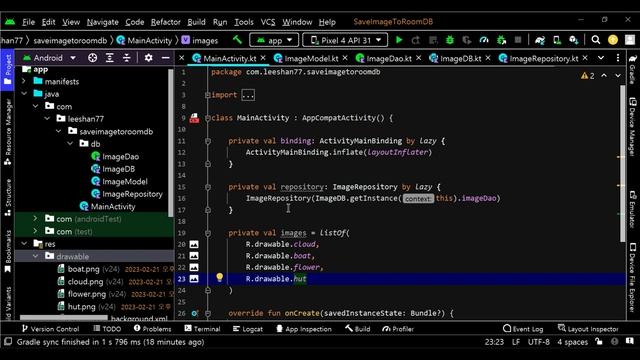Image resolution: width=640 pixels, height=360 pixels.
Task: Toggle read-only lock icon in status bar
Action: 599,342
